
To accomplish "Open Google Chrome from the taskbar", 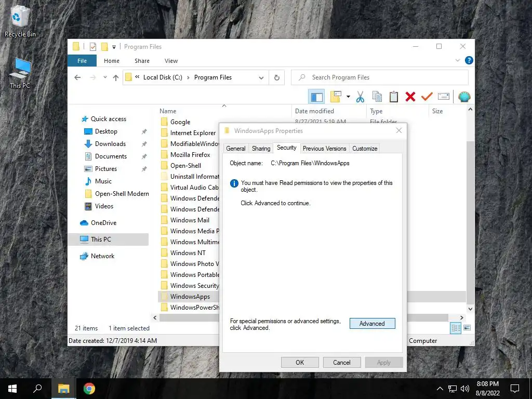I will point(89,389).
